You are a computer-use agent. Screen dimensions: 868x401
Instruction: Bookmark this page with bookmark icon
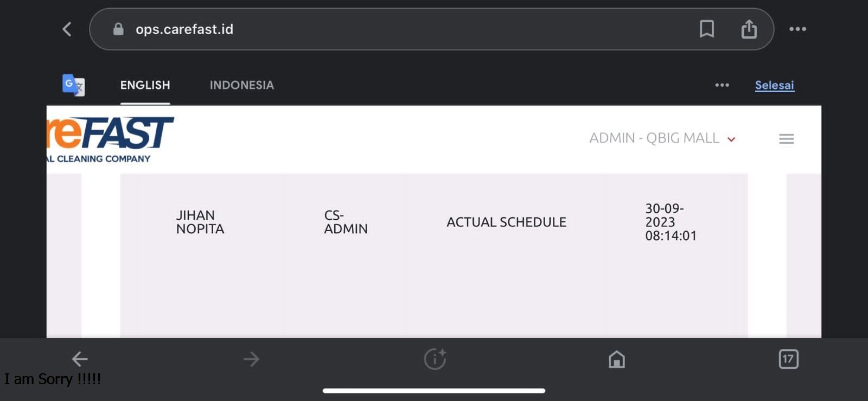click(706, 29)
